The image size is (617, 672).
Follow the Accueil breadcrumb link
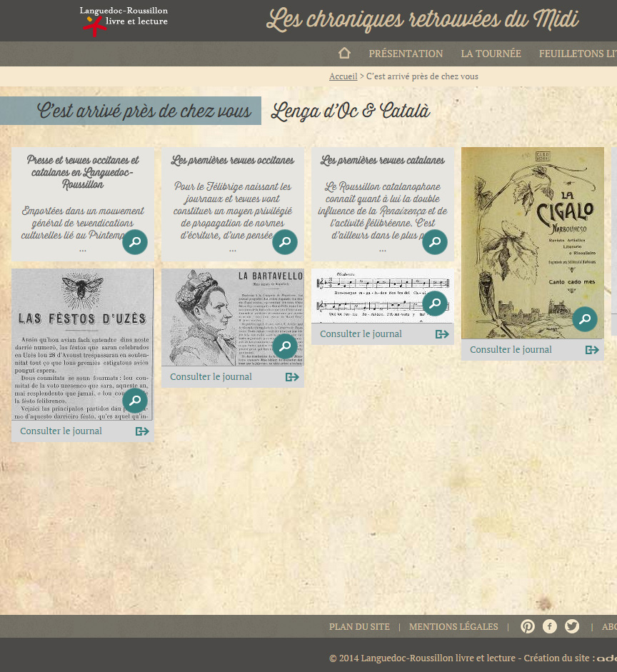[x=343, y=76]
